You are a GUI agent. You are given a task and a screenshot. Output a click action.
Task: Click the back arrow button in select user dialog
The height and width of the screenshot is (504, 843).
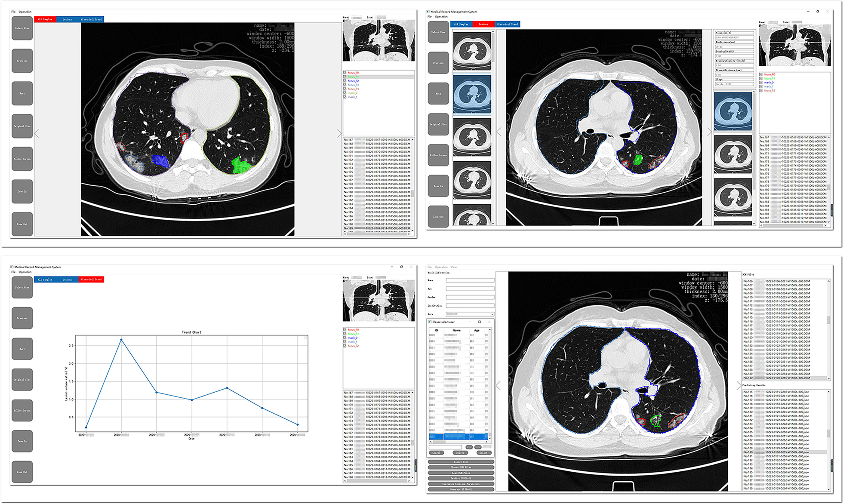(469, 447)
